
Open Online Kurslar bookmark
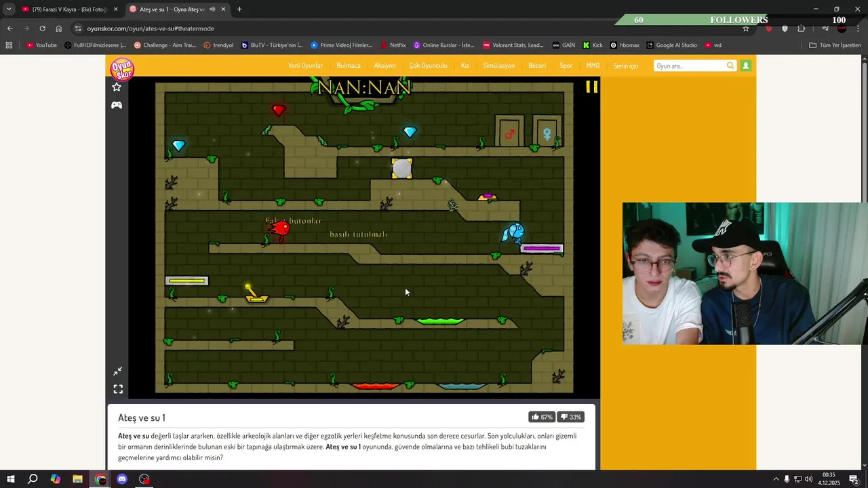(x=444, y=45)
